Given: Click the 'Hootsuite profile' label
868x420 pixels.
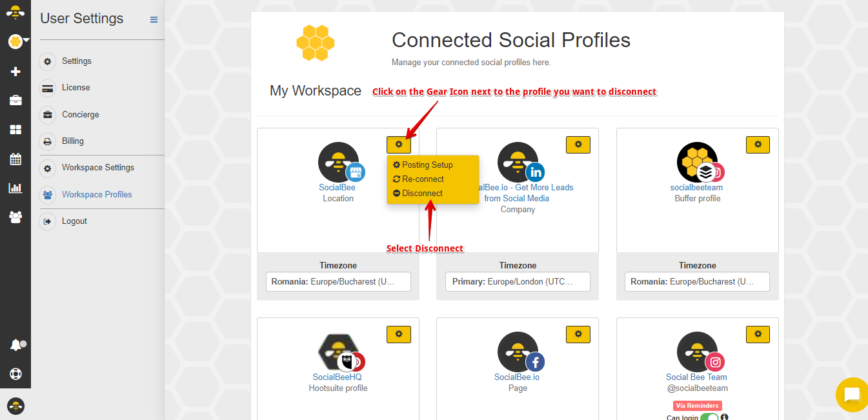Looking at the screenshot, I should (338, 388).
